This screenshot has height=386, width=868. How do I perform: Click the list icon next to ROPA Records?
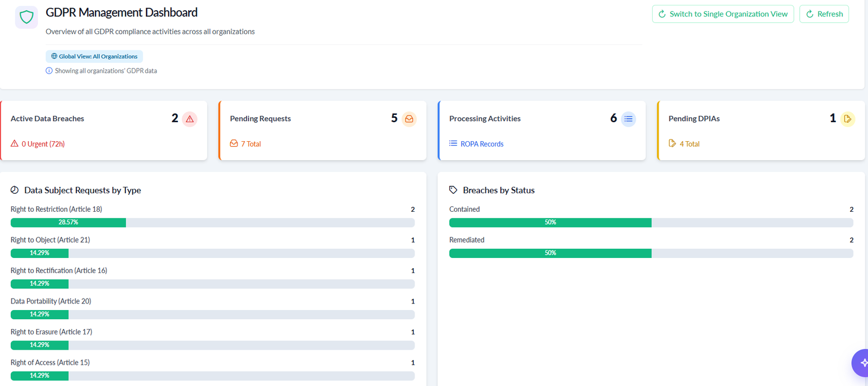453,143
